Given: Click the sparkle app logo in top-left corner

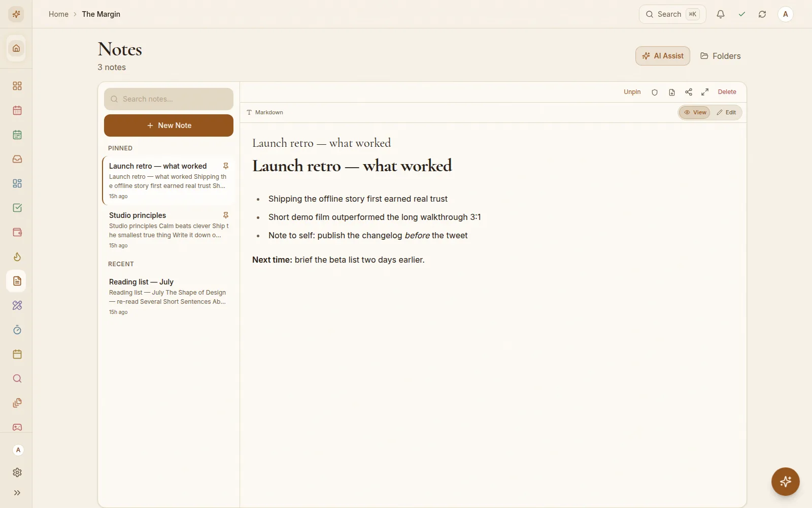Looking at the screenshot, I should pos(16,14).
